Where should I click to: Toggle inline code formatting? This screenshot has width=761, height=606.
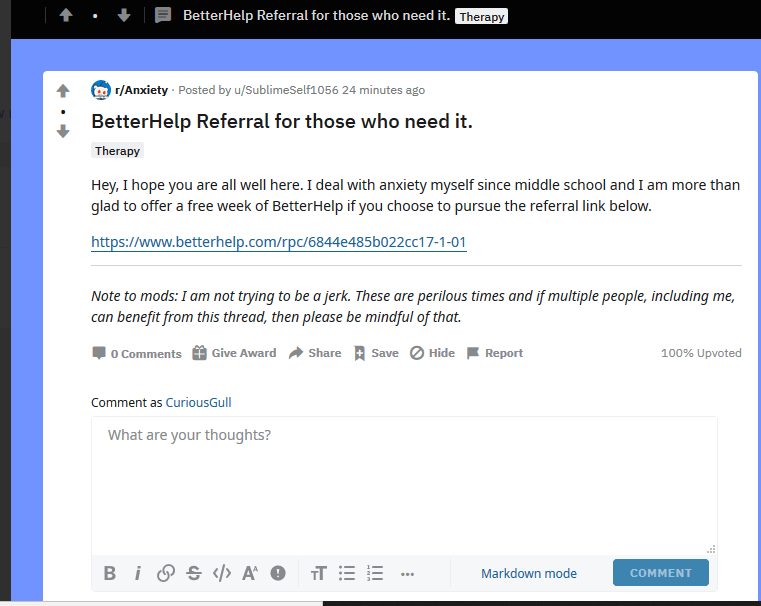click(222, 573)
